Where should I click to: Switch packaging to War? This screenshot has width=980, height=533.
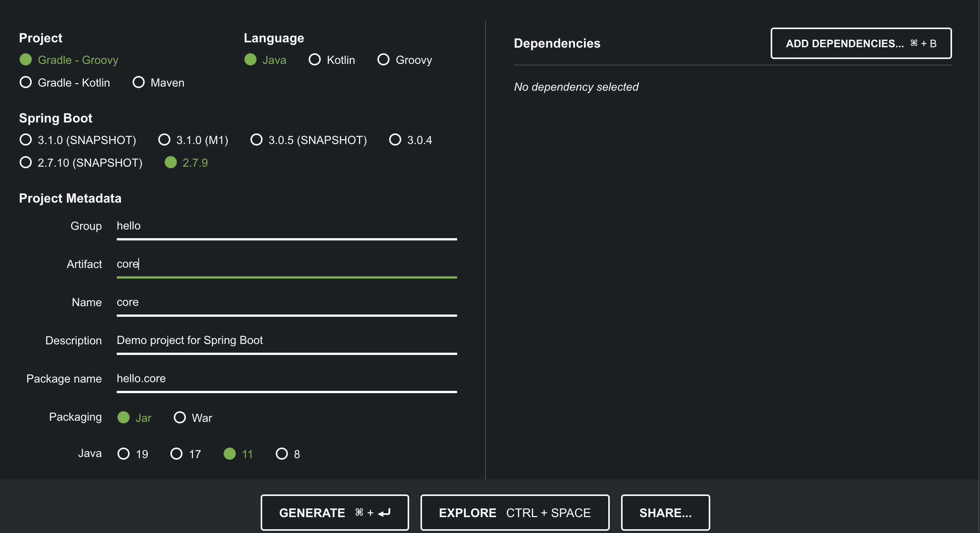point(179,418)
